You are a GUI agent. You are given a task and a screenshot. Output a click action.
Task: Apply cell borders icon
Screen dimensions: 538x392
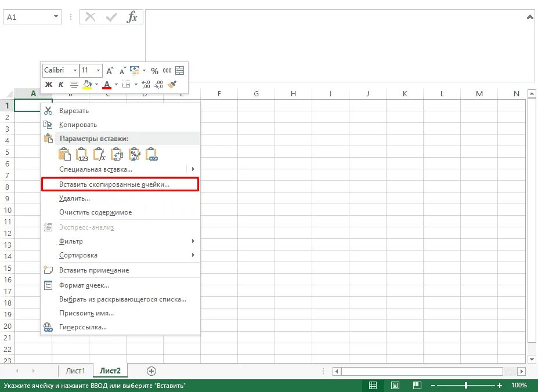click(x=127, y=84)
